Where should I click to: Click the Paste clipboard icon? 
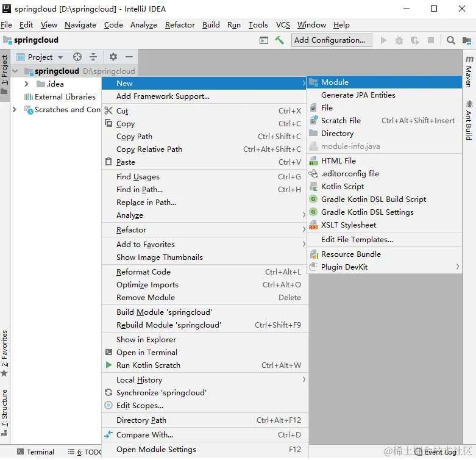108,161
